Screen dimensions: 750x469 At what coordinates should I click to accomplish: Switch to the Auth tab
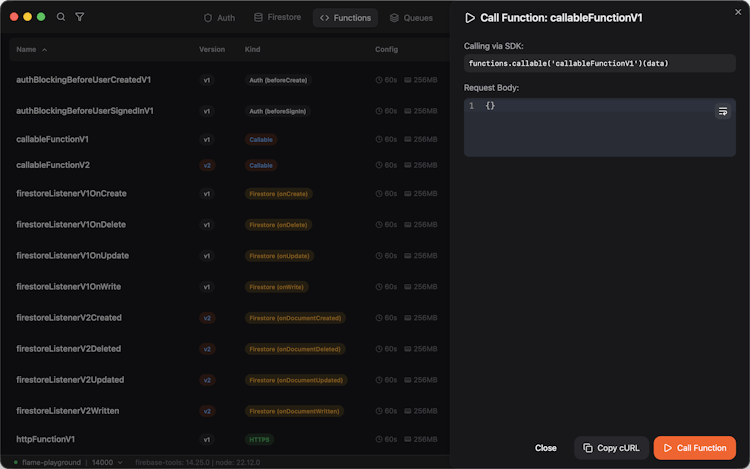(x=219, y=17)
